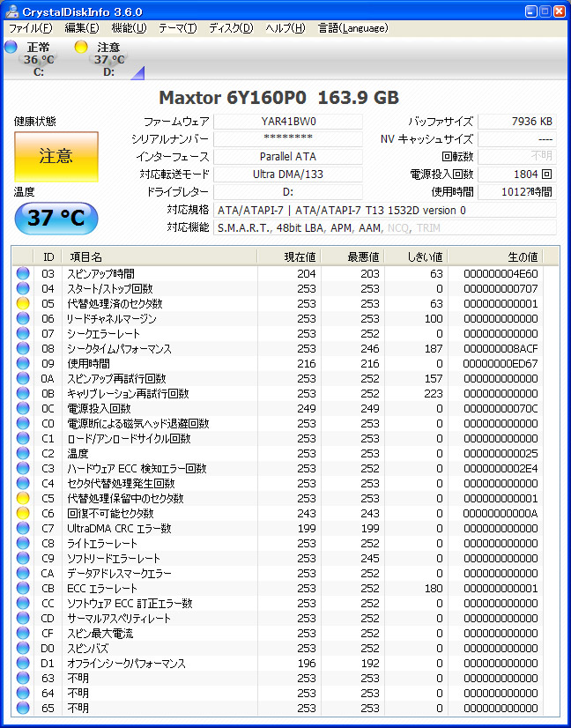Open the テーマ(T) menu
This screenshot has height=728, width=571.
pyautogui.click(x=177, y=28)
